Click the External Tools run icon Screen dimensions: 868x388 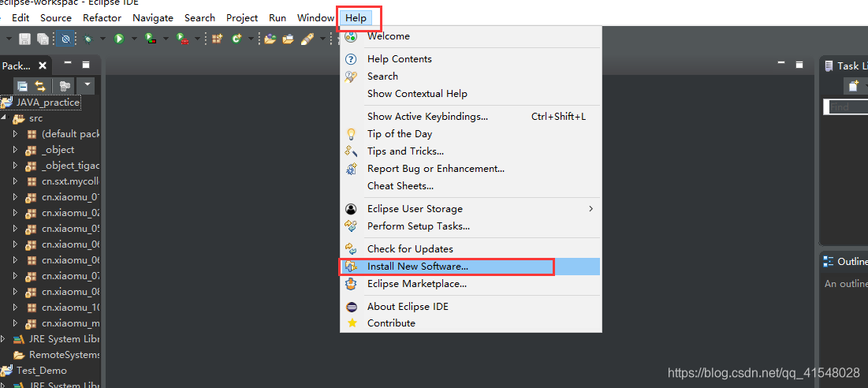pyautogui.click(x=181, y=39)
